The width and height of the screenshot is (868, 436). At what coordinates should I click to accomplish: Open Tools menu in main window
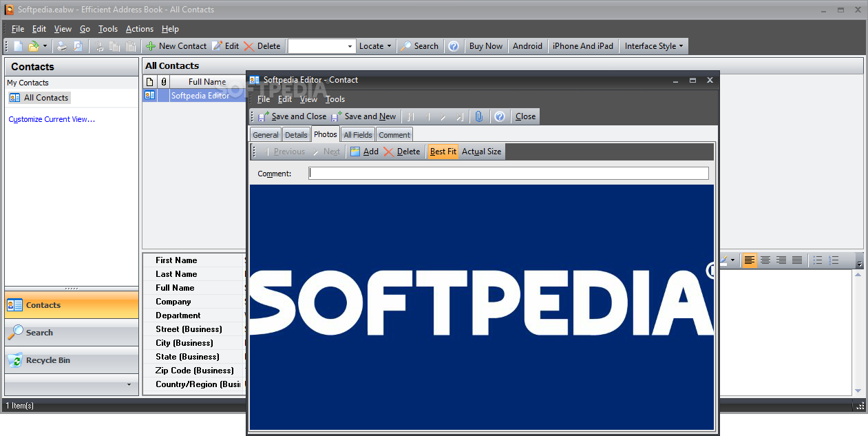pyautogui.click(x=108, y=29)
